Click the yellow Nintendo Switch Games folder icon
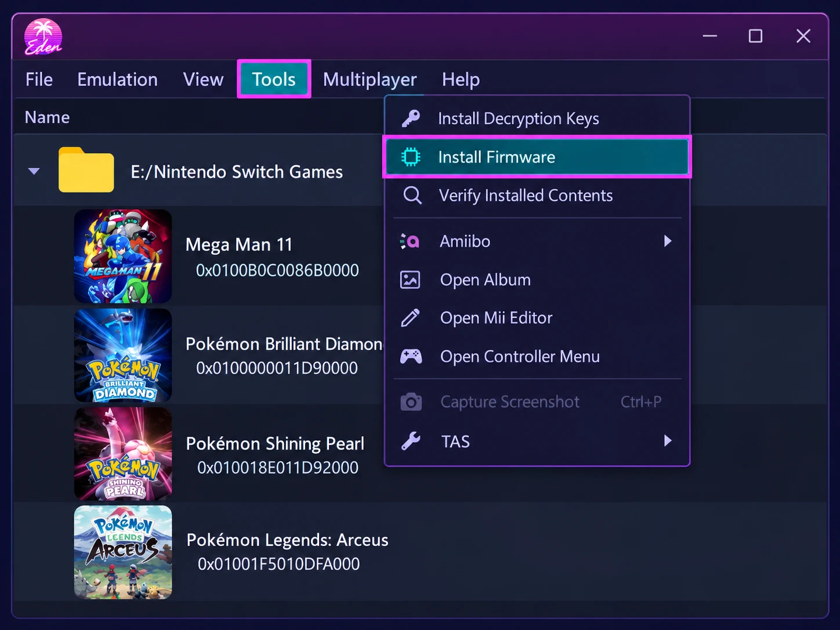Viewport: 840px width, 630px height. [86, 170]
